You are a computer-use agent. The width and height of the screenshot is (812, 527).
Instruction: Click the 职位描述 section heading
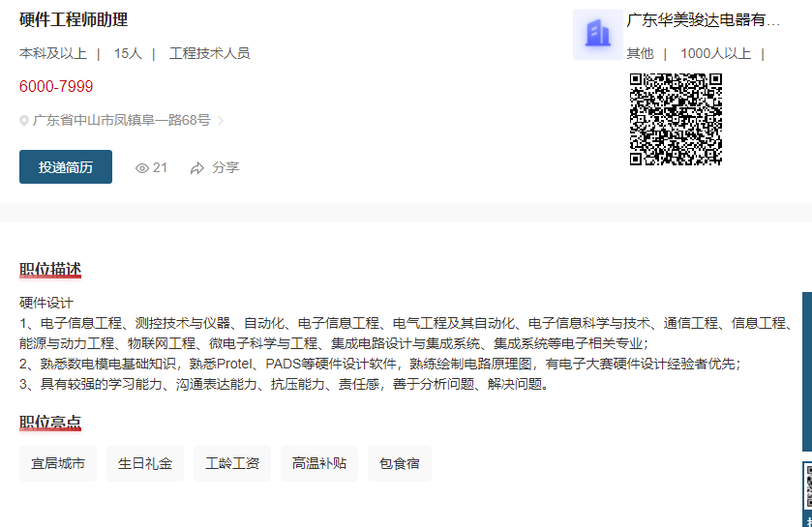point(50,270)
